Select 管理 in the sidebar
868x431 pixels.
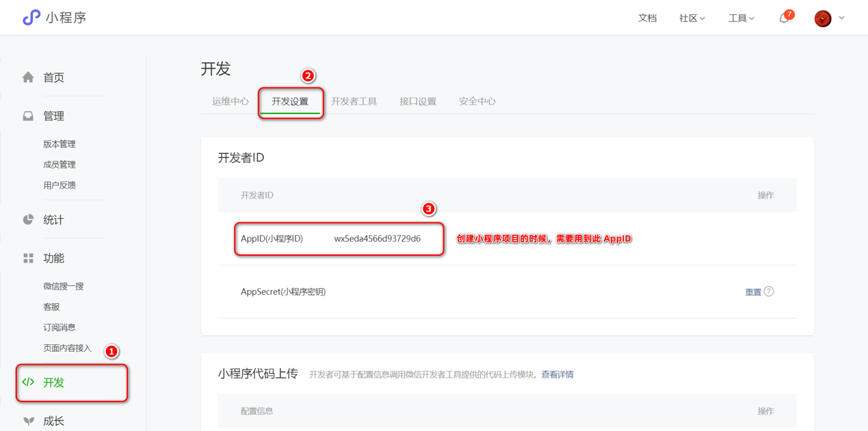point(53,116)
